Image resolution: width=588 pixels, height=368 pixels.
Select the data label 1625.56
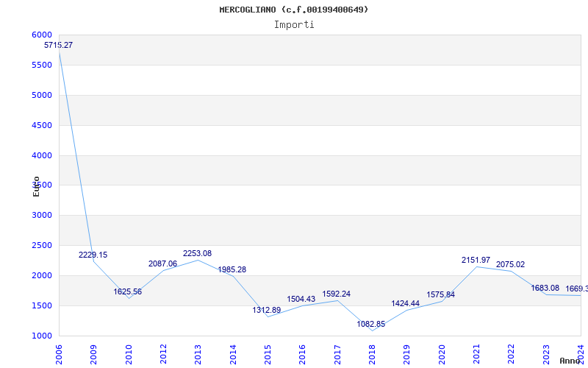[x=128, y=291]
